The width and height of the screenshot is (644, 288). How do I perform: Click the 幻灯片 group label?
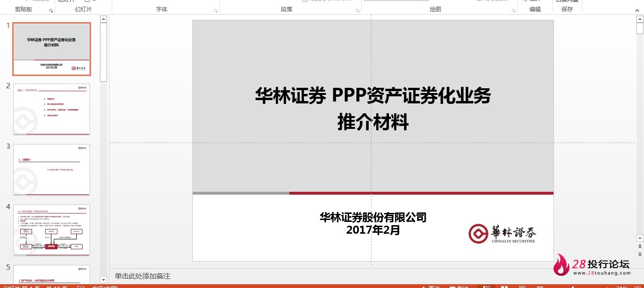[x=83, y=9]
